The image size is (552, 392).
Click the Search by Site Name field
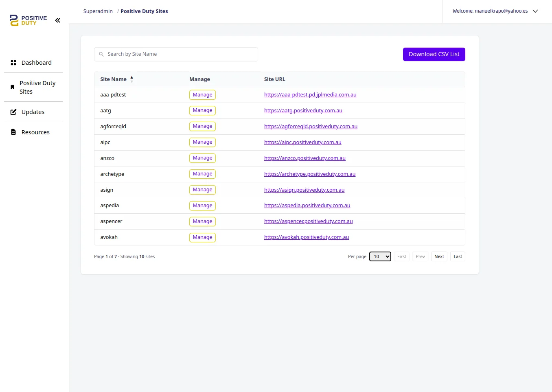point(176,54)
